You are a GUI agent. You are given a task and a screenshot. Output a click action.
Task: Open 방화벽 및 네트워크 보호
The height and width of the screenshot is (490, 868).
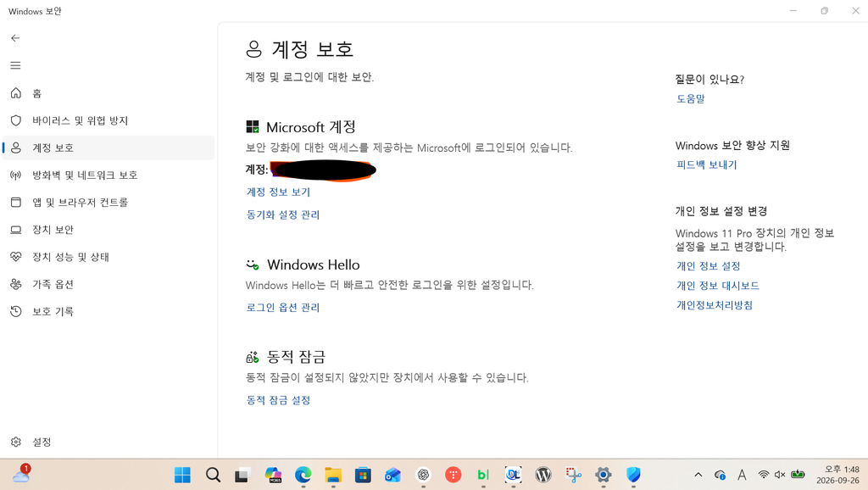pyautogui.click(x=108, y=175)
